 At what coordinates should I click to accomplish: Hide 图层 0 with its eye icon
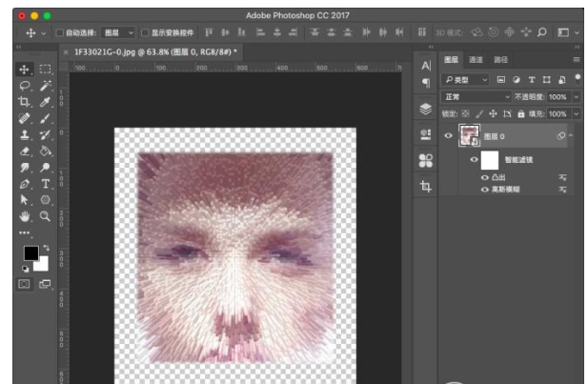coord(449,137)
